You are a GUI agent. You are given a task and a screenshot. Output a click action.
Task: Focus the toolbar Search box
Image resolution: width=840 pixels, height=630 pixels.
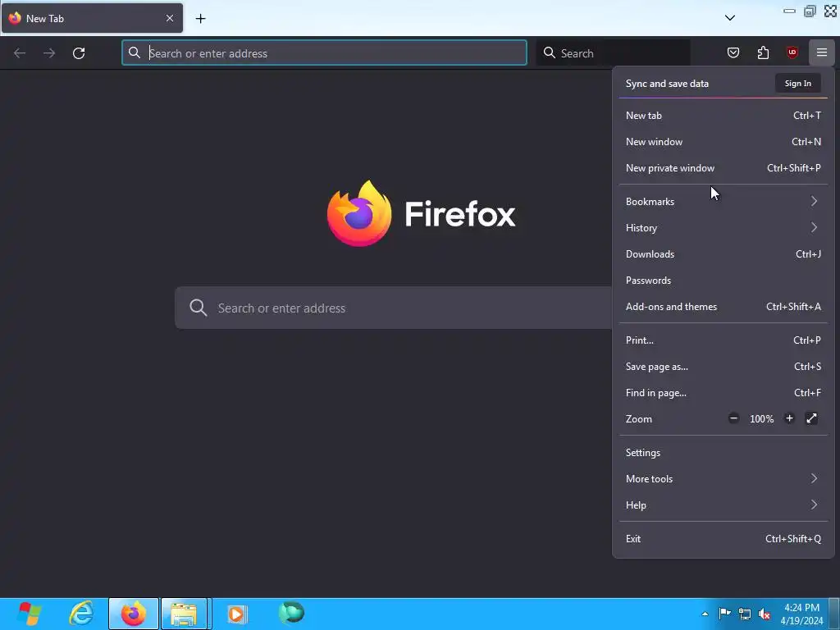[614, 53]
